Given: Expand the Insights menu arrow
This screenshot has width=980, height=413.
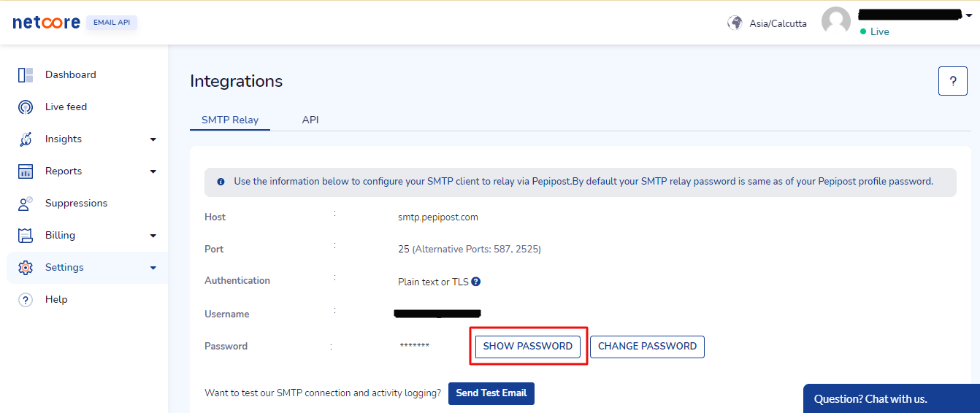Looking at the screenshot, I should pos(153,139).
